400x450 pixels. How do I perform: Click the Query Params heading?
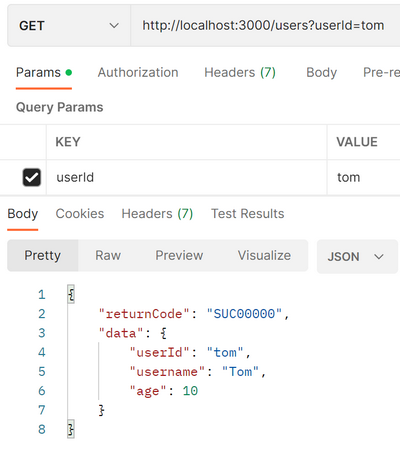(x=60, y=107)
